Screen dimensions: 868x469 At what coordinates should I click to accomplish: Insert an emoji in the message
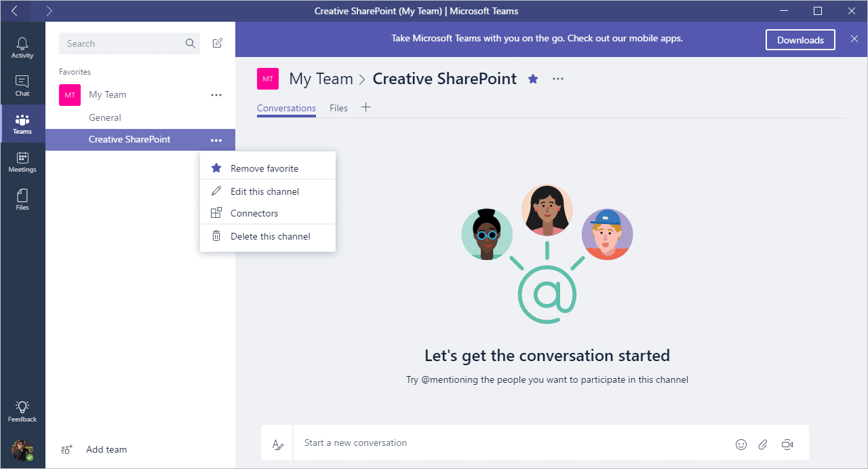pos(741,445)
